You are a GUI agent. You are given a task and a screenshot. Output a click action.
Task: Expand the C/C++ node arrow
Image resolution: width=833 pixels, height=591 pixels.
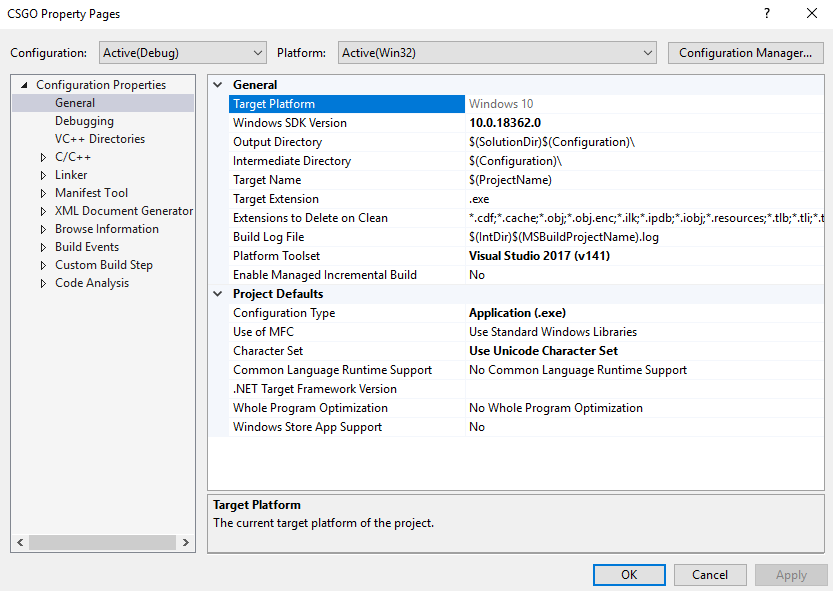click(x=44, y=157)
